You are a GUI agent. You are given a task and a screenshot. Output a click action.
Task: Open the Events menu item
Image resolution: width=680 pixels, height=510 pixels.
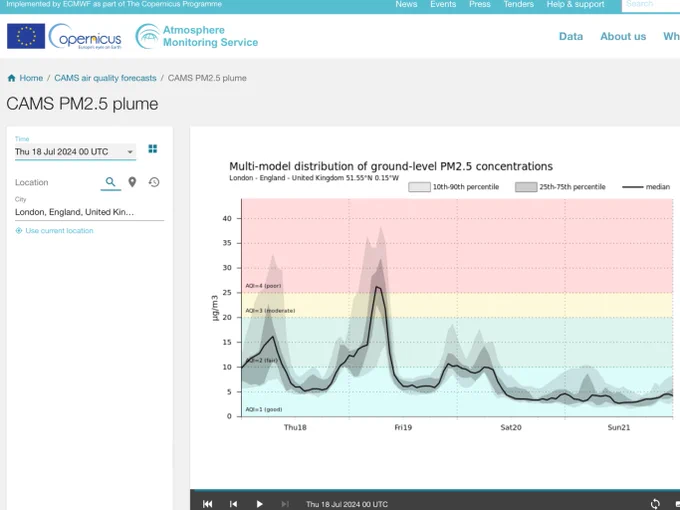(x=443, y=4)
